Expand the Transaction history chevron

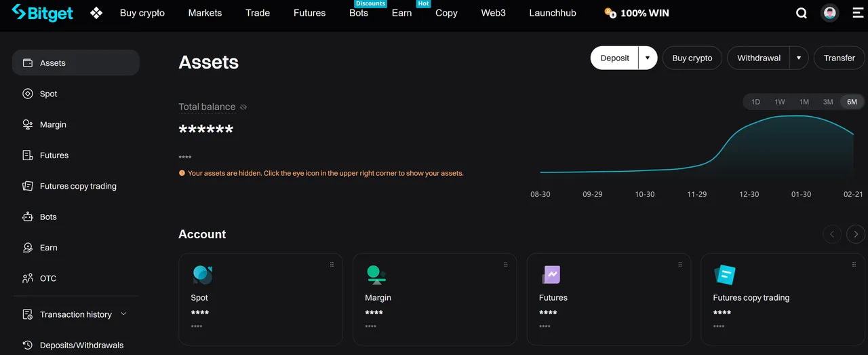(x=123, y=314)
